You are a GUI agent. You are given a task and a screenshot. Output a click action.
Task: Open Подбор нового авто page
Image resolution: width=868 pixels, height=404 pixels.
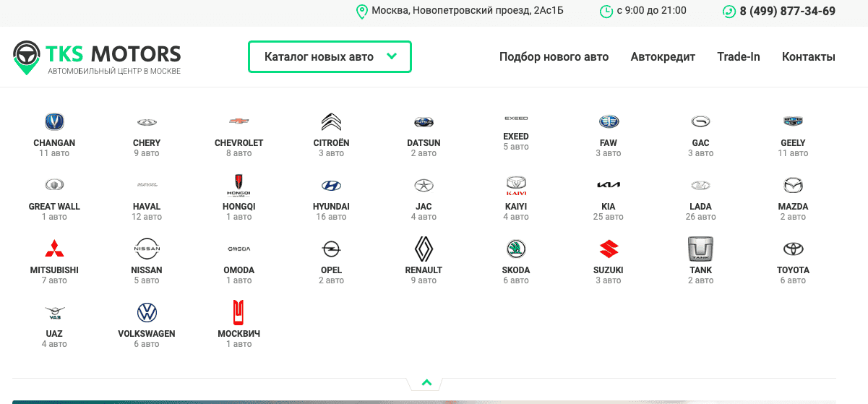tap(554, 57)
